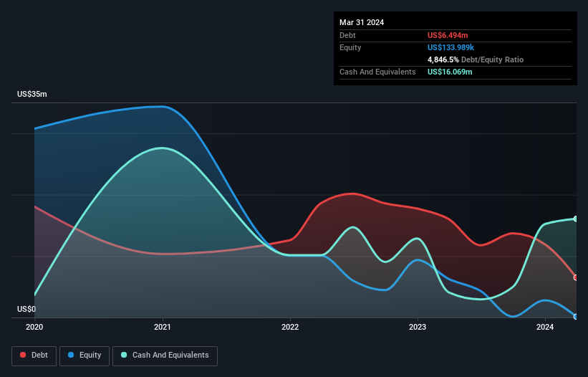Viewport: 588px width, 377px height.
Task: Select the 2023 x-axis label
Action: click(x=418, y=327)
